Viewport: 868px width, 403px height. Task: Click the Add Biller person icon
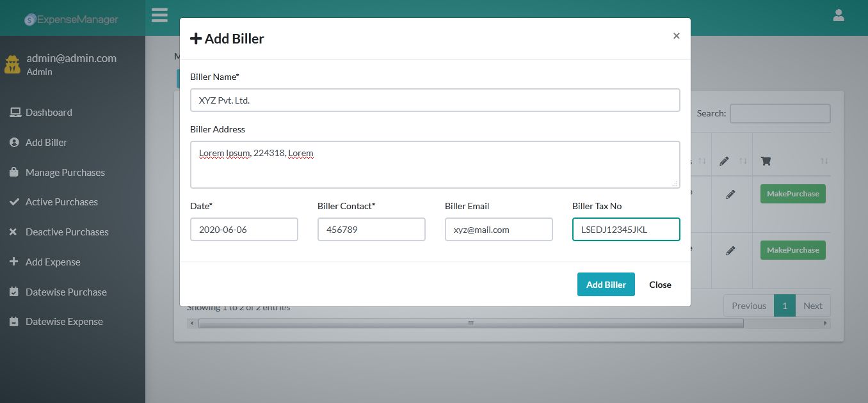15,142
